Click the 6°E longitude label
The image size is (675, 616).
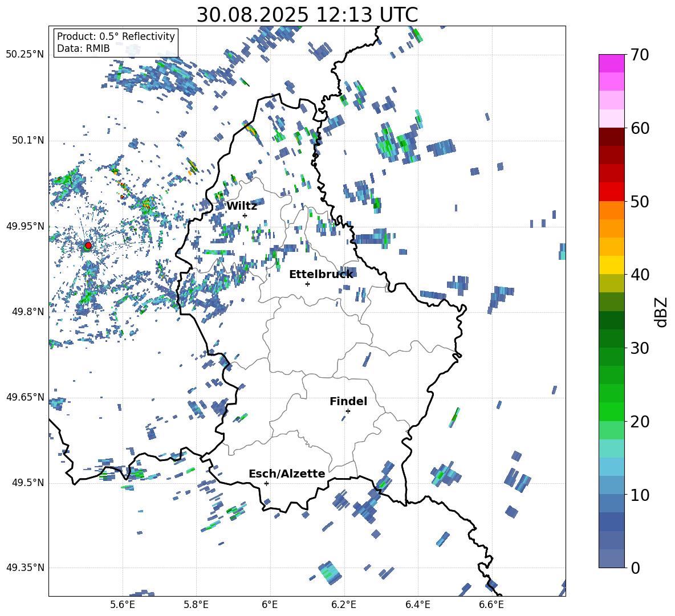(x=270, y=605)
